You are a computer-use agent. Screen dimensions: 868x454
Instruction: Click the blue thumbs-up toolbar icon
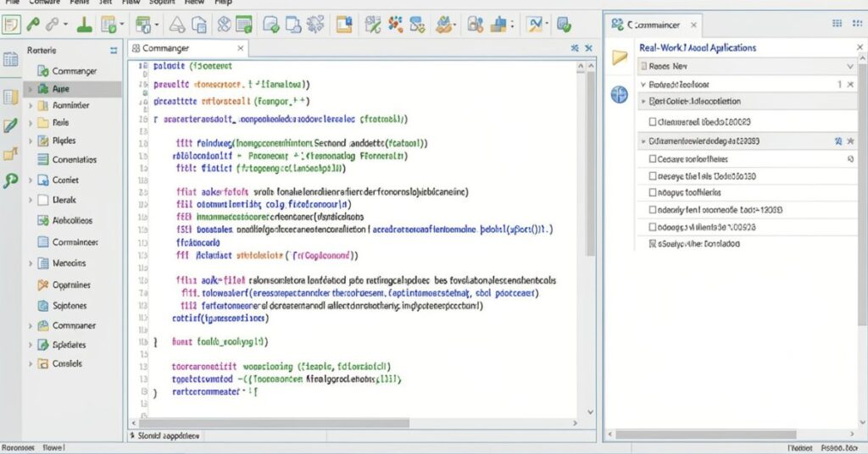click(x=499, y=25)
